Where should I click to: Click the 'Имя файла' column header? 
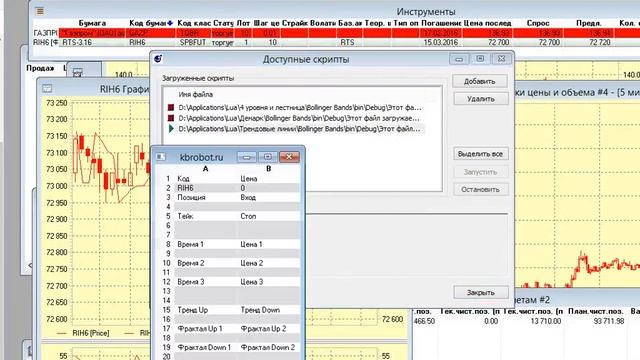(196, 94)
